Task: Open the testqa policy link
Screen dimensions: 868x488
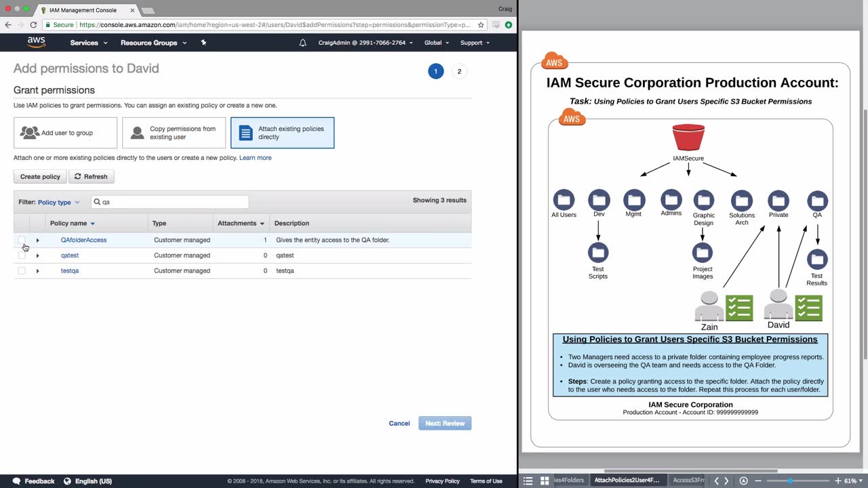Action: coord(70,271)
